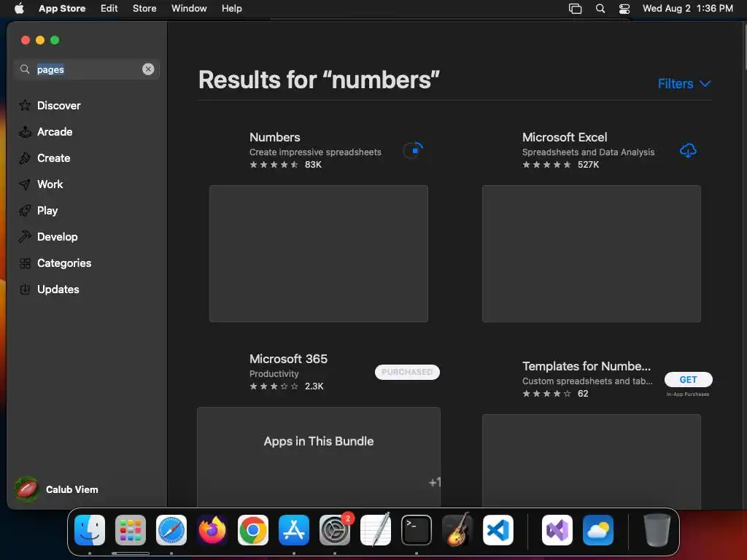Click the PURCHASED button for Microsoft 365
Image resolution: width=747 pixels, height=560 pixels.
pyautogui.click(x=407, y=372)
